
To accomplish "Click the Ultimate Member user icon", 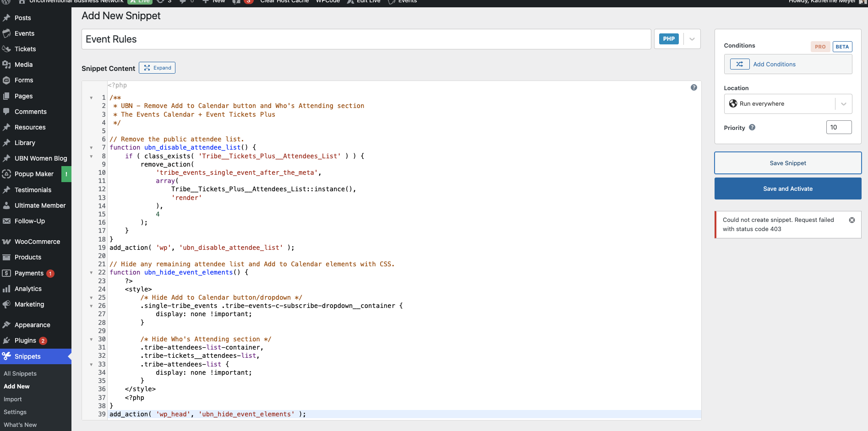I will pos(6,205).
